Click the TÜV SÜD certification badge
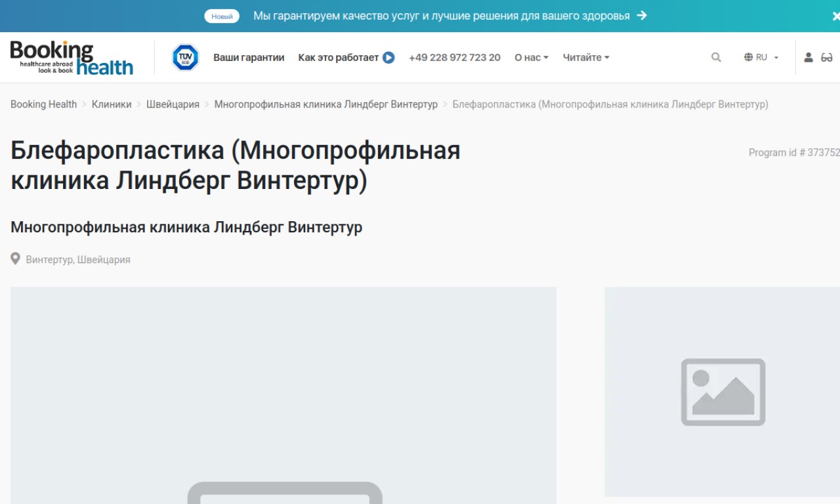 (x=185, y=58)
